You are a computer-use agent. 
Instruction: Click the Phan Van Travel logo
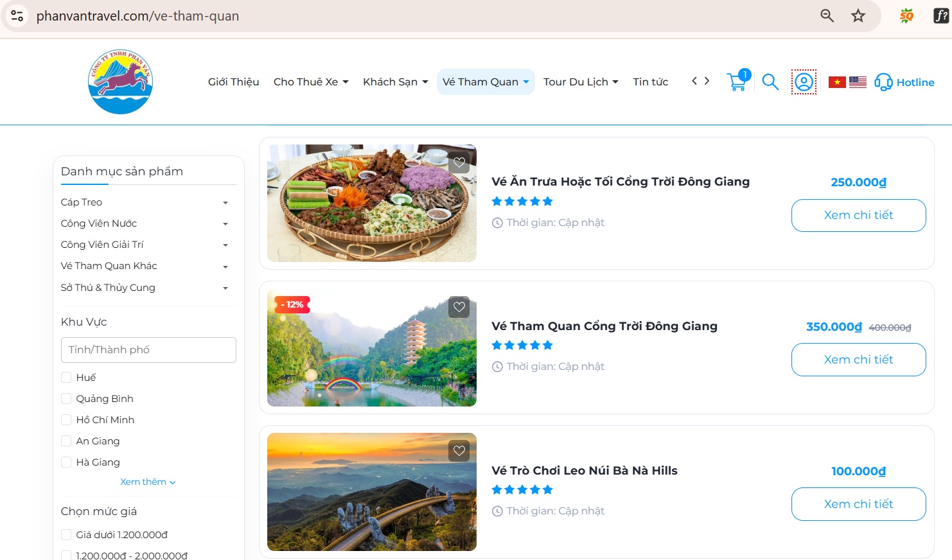click(x=120, y=81)
